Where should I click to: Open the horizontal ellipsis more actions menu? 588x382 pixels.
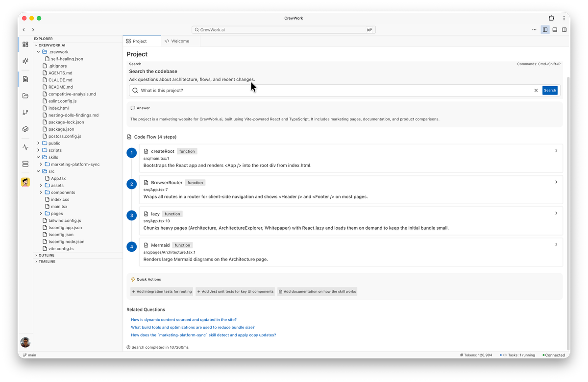(x=534, y=30)
